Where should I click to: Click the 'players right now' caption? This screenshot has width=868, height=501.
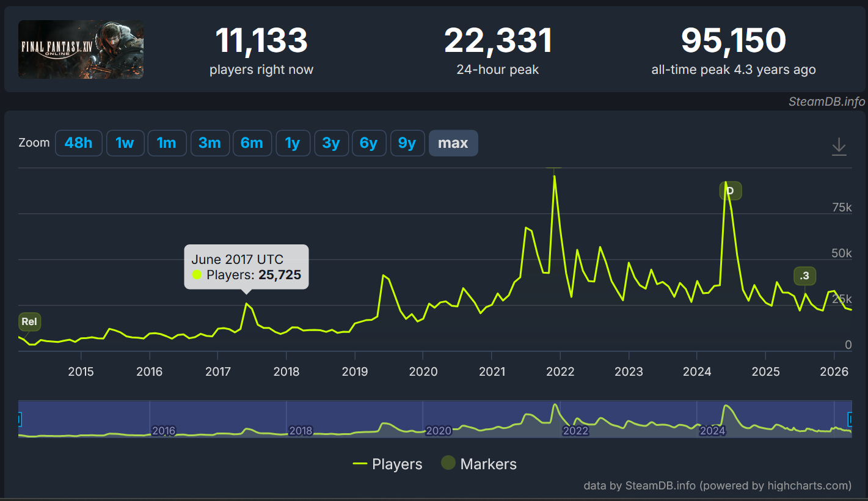coord(261,70)
